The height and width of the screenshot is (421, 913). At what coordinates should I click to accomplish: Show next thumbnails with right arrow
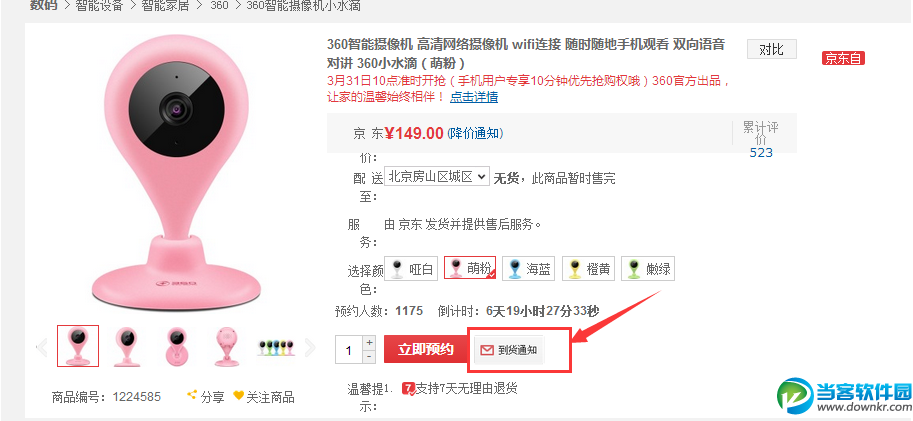point(310,348)
